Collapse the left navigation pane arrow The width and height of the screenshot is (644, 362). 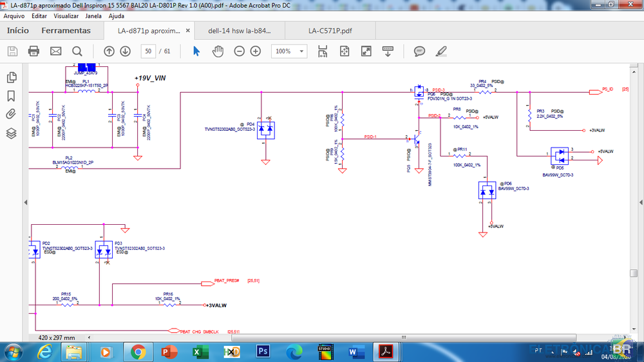tap(25, 202)
